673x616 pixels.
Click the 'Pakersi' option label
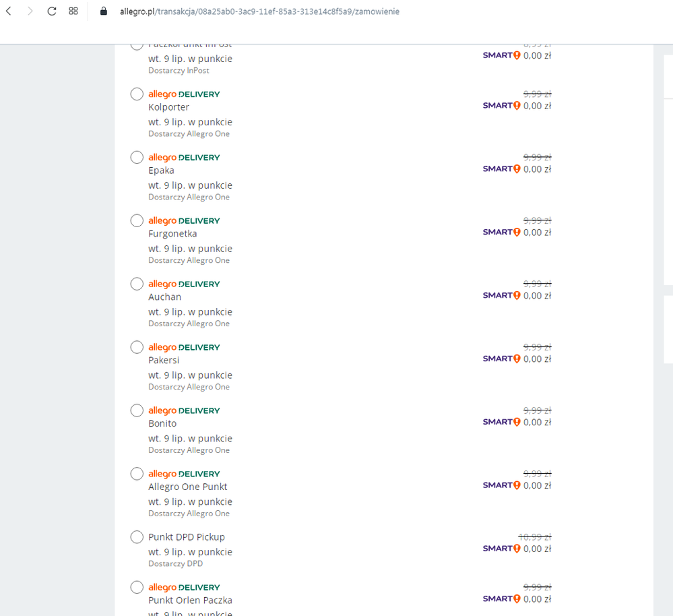[164, 360]
